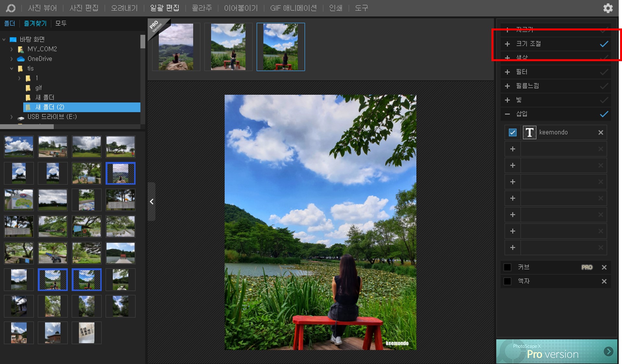
Task: Enable the 액자 box
Action: [x=507, y=281]
